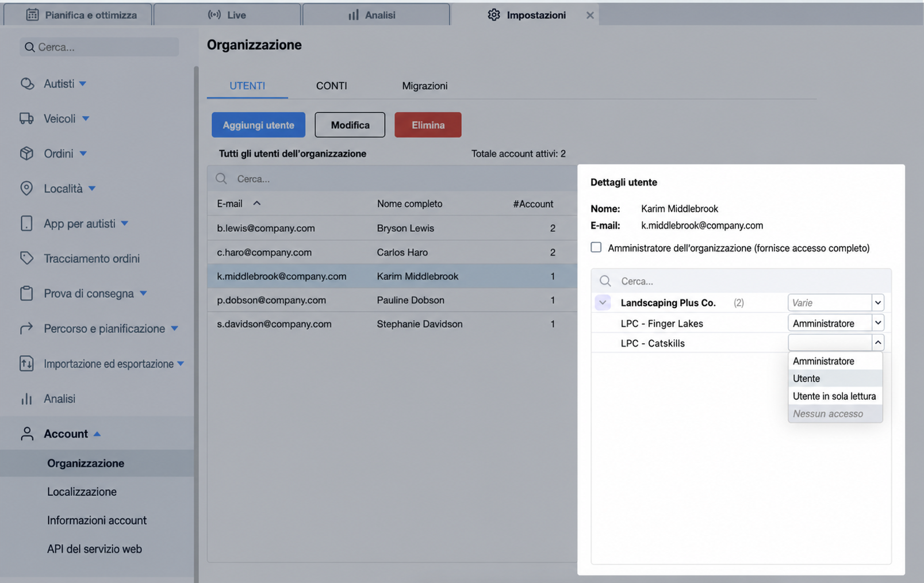The width and height of the screenshot is (924, 583).
Task: Expand the Veicoli menu arrow
Action: tap(86, 118)
